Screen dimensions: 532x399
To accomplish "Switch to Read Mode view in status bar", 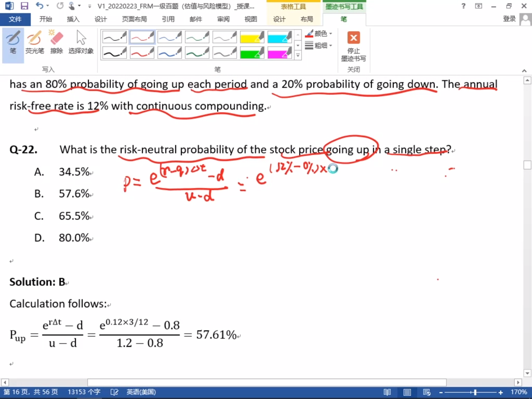I will pyautogui.click(x=387, y=392).
